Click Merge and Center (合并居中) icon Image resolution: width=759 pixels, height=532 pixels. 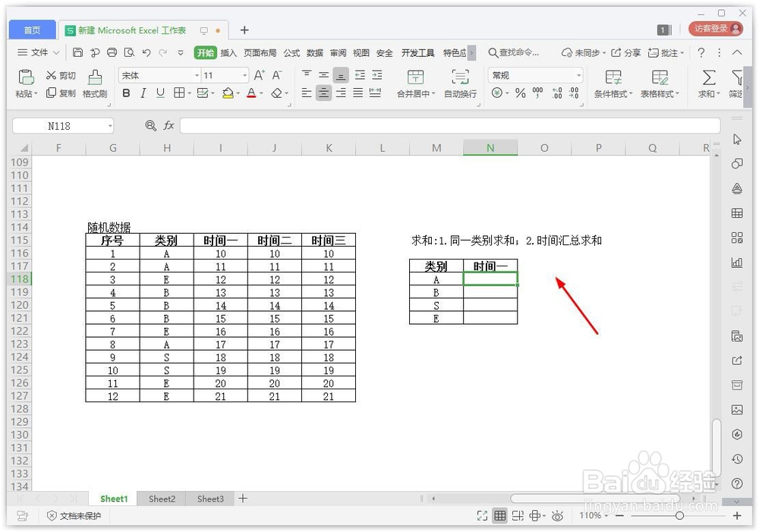415,77
